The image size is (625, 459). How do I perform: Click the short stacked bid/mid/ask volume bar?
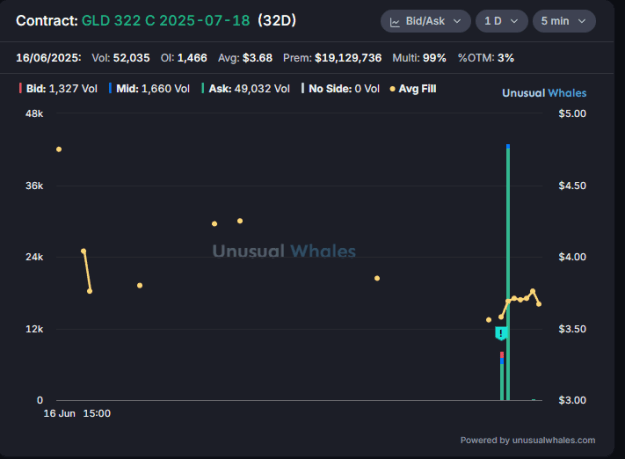(x=502, y=376)
